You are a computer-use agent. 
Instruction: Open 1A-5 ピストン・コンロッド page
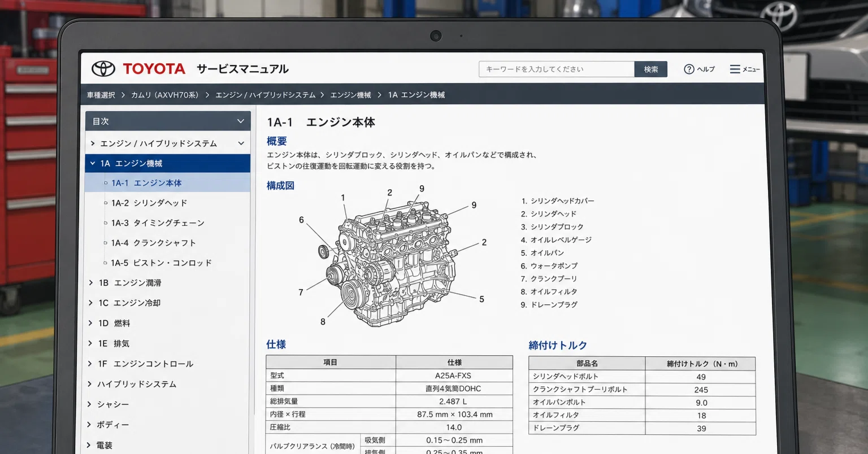click(162, 263)
